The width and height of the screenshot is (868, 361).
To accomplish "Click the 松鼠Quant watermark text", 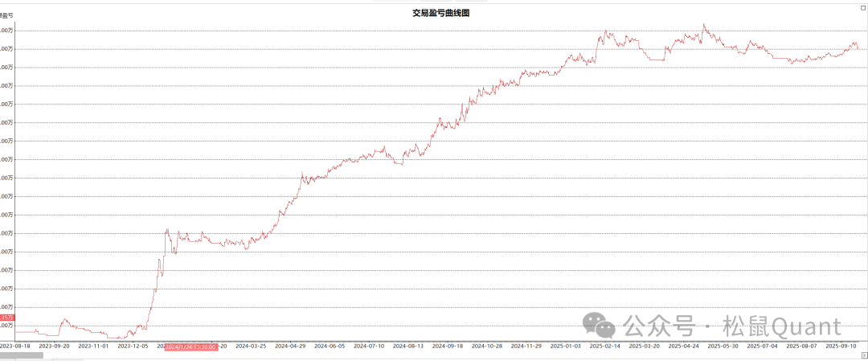I will (x=781, y=326).
